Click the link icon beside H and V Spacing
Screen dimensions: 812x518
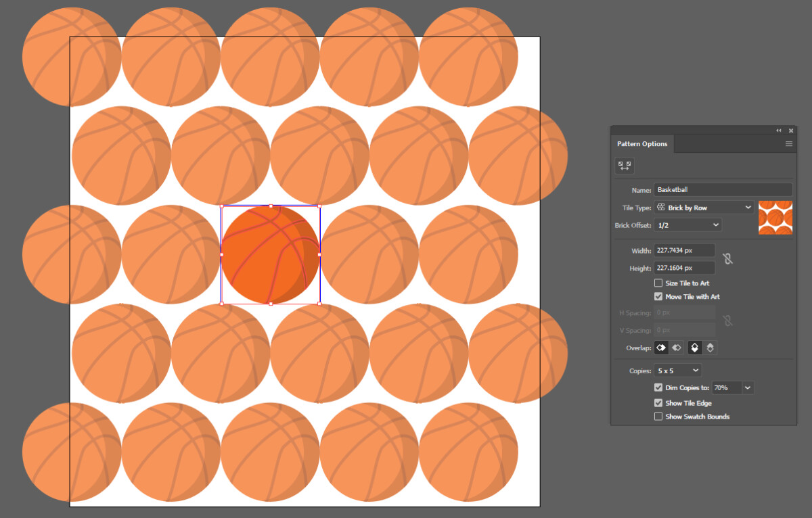click(729, 319)
